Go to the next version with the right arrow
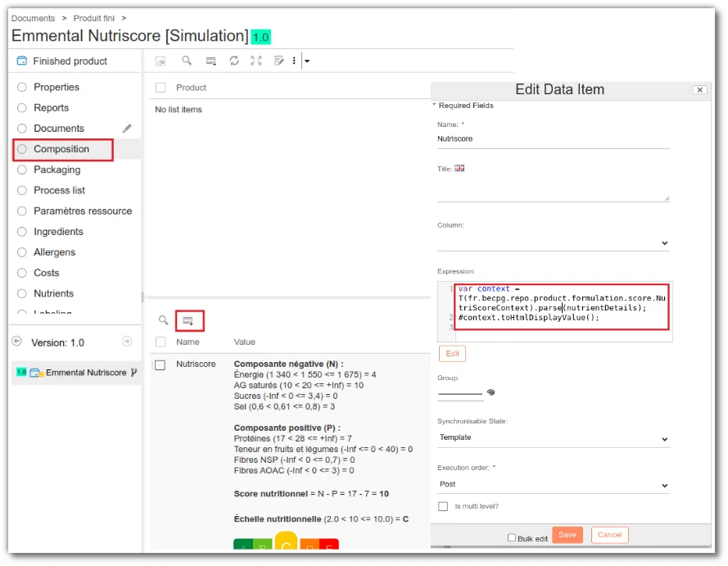Screen dimensions: 728x566 click(x=127, y=342)
